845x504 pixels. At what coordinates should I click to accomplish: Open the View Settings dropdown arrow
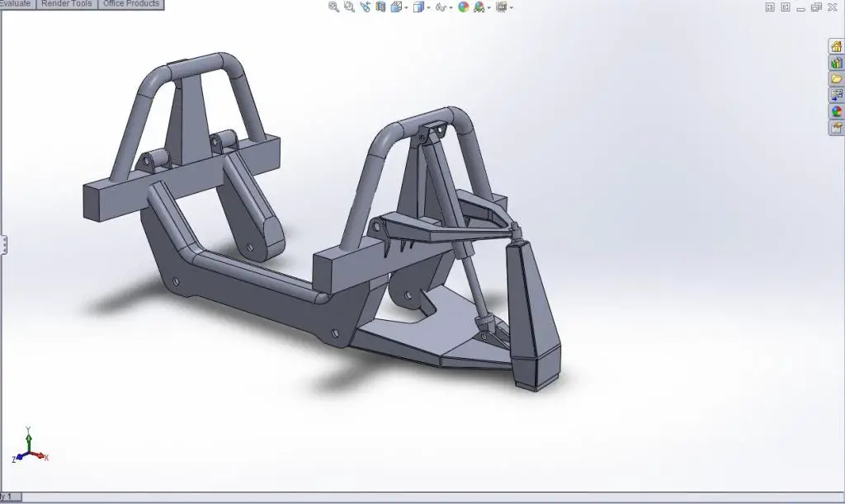[x=511, y=7]
